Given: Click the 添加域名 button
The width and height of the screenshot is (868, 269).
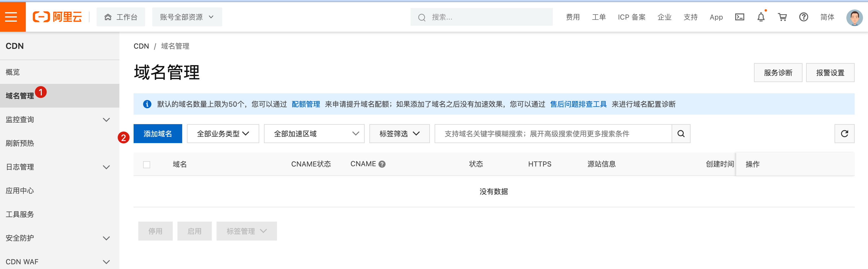Looking at the screenshot, I should pos(158,134).
